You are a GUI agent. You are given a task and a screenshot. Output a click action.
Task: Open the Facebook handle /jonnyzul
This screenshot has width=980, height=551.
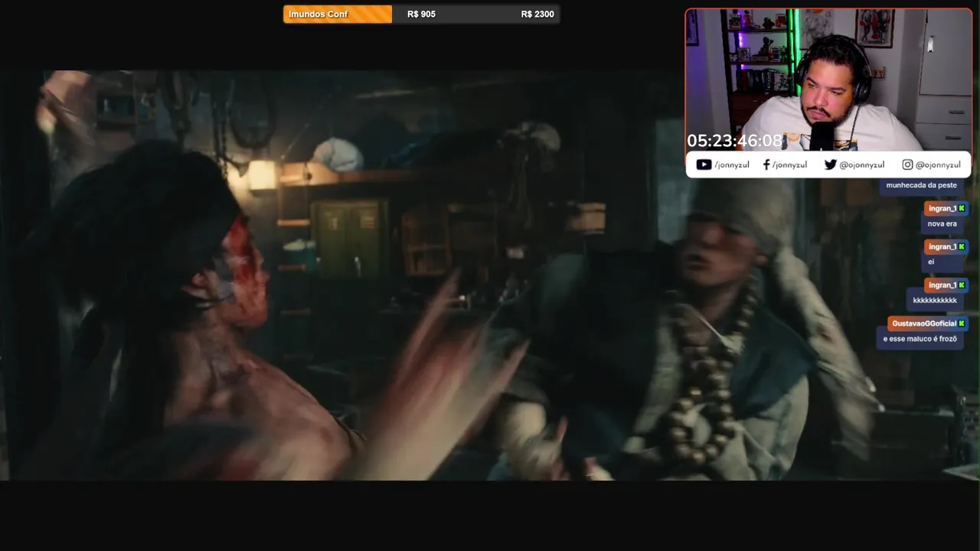pos(789,165)
